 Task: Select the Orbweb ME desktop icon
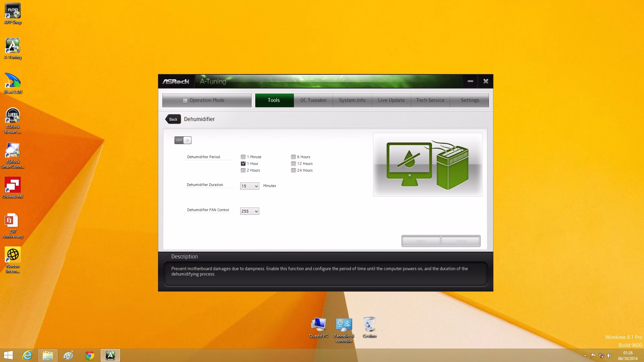tap(13, 188)
